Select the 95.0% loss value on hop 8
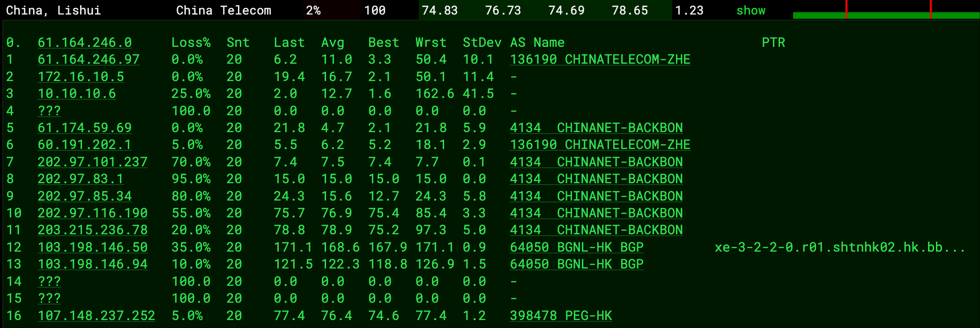 tap(191, 179)
